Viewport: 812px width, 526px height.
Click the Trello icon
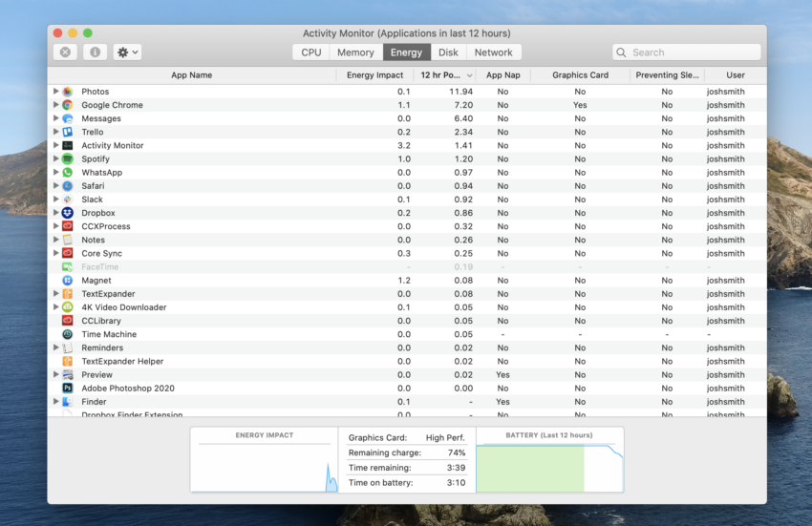(x=67, y=132)
